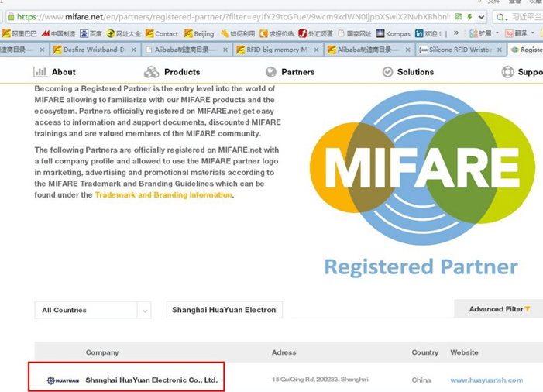Click the MIFARE Registered Partner logo
Viewport: 543px width, 392px height.
[x=422, y=183]
